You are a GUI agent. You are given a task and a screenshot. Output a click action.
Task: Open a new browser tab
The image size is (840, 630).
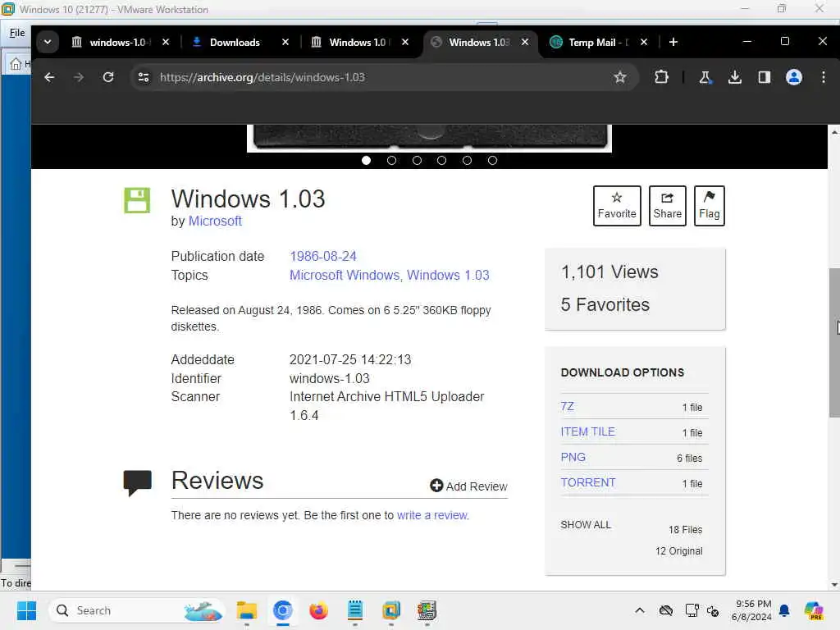coord(673,42)
